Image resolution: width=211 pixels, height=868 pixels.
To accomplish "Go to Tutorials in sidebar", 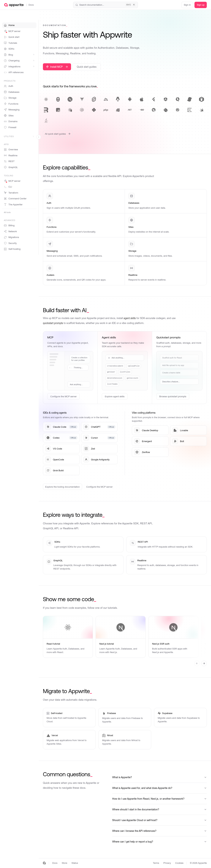I will 19,43.
